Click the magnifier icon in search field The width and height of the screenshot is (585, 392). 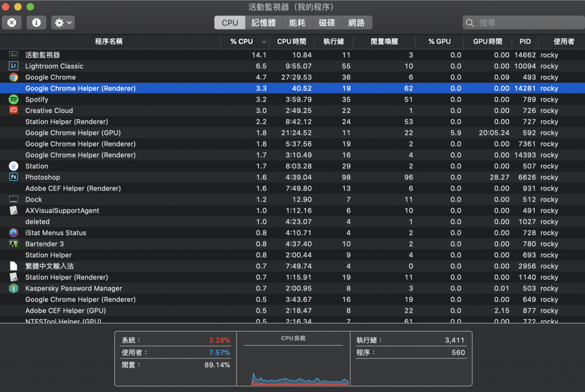[470, 23]
